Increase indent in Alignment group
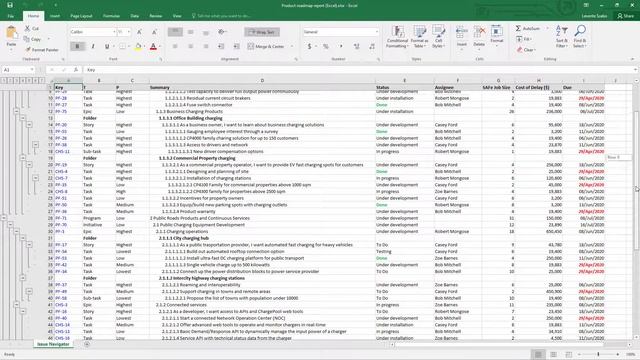The width and height of the screenshot is (640, 360). coord(236,47)
